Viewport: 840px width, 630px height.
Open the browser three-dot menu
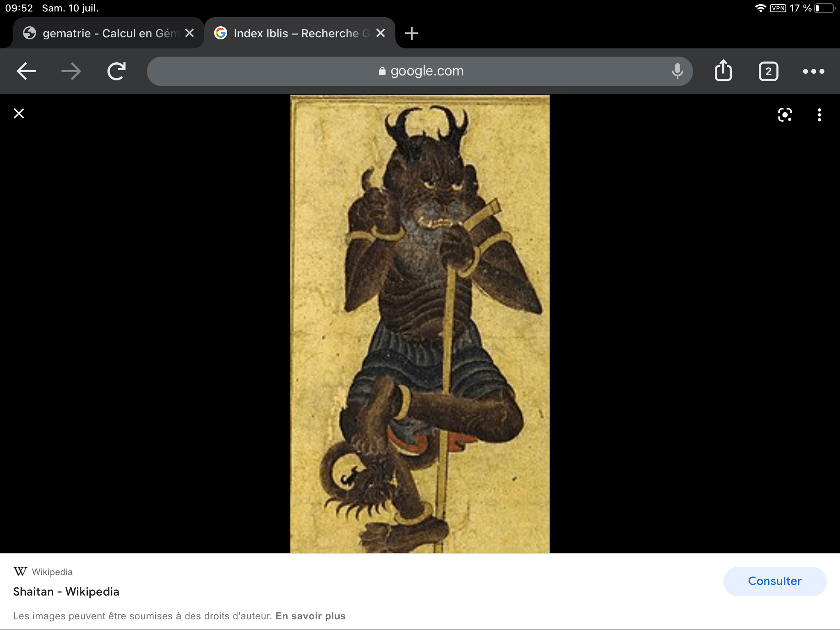(813, 71)
